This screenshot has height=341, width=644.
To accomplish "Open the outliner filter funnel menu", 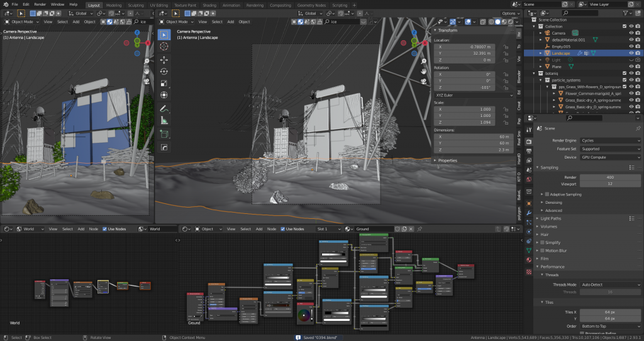I will (x=627, y=13).
